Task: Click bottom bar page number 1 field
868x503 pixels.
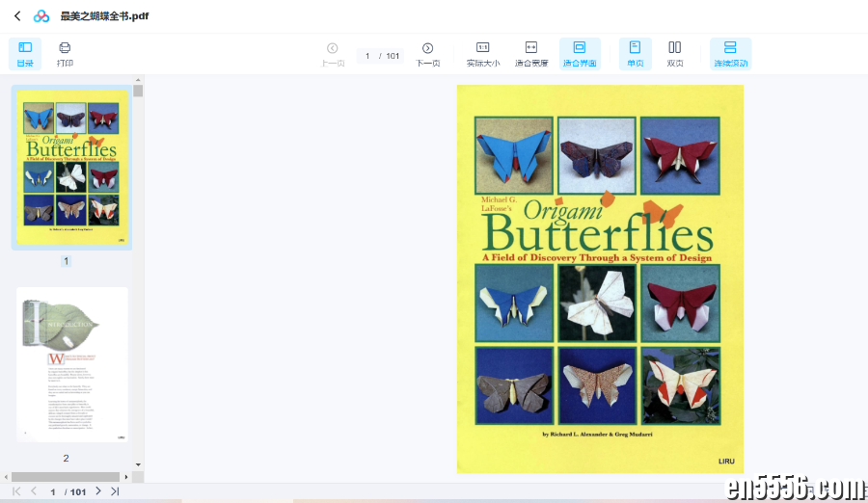Action: coord(53,491)
